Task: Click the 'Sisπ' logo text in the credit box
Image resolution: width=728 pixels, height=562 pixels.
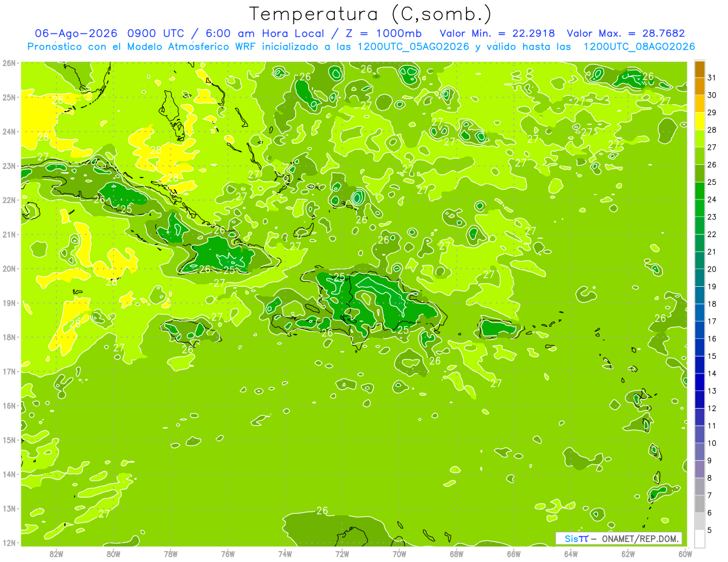Action: (576, 538)
